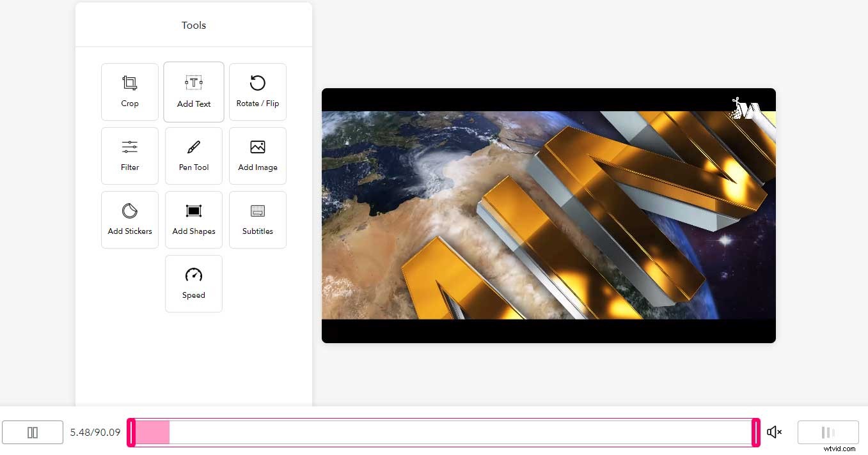This screenshot has height=455, width=868.
Task: Select the Pen Tool
Action: pyautogui.click(x=194, y=155)
